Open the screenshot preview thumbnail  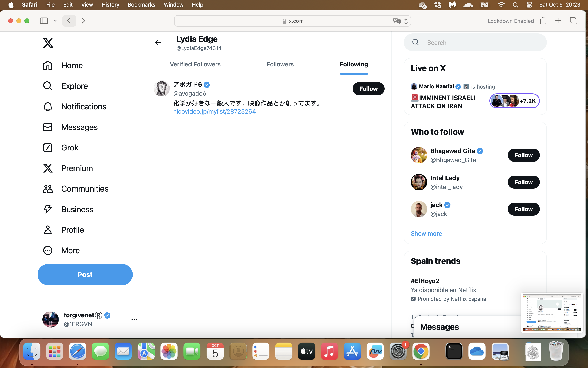[x=552, y=313]
